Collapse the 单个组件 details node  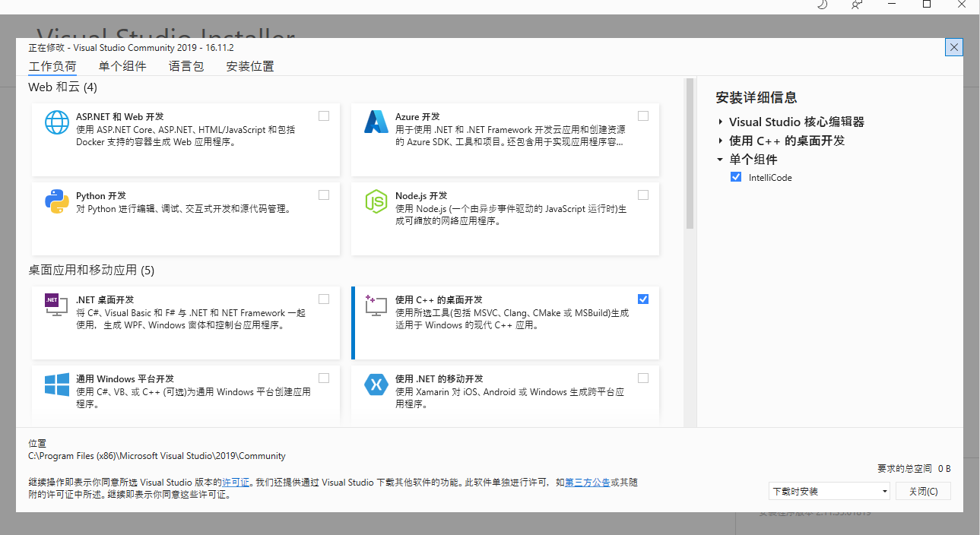point(720,160)
